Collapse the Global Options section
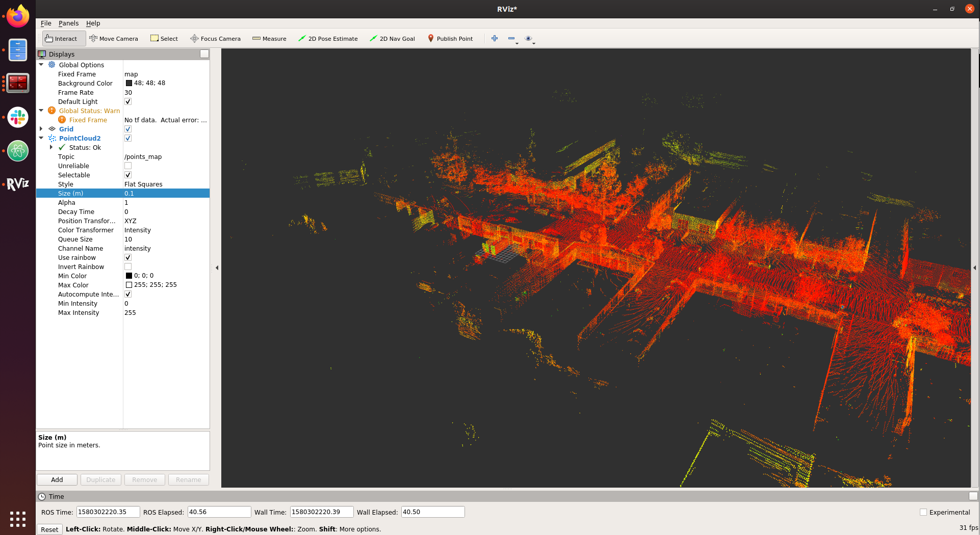This screenshot has width=980, height=535. point(41,65)
